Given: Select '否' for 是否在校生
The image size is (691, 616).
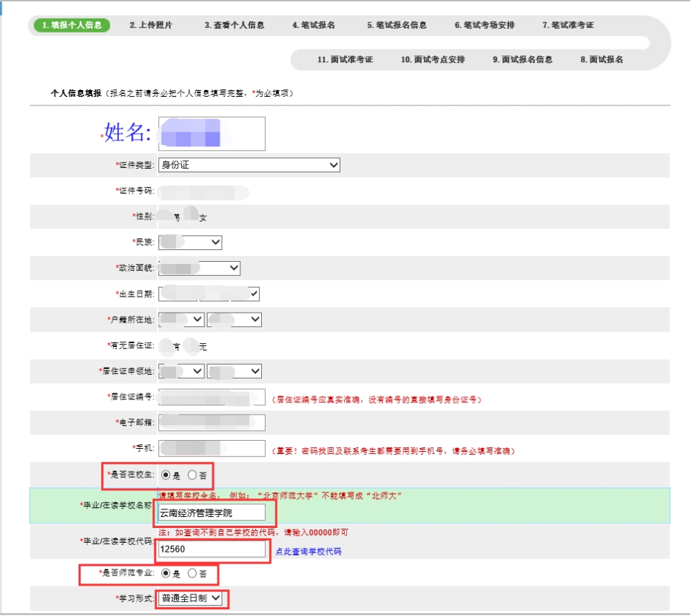Looking at the screenshot, I should click(192, 475).
